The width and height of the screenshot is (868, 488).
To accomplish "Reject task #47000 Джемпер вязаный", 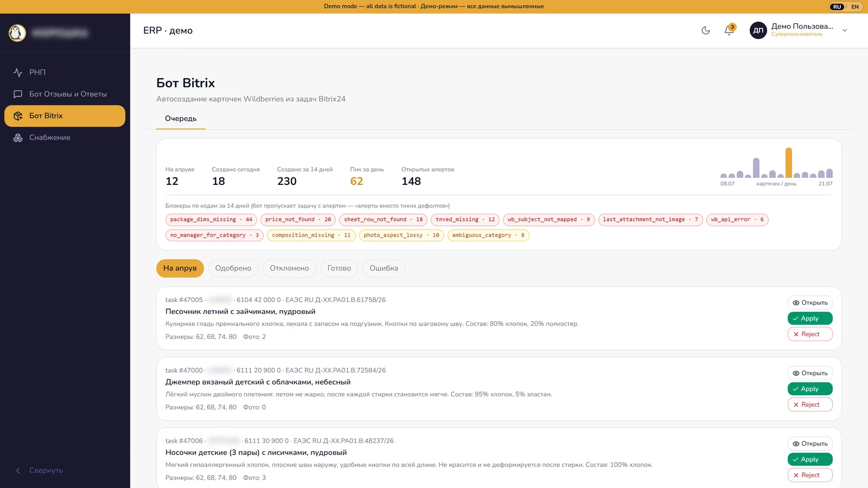I will coord(810,404).
